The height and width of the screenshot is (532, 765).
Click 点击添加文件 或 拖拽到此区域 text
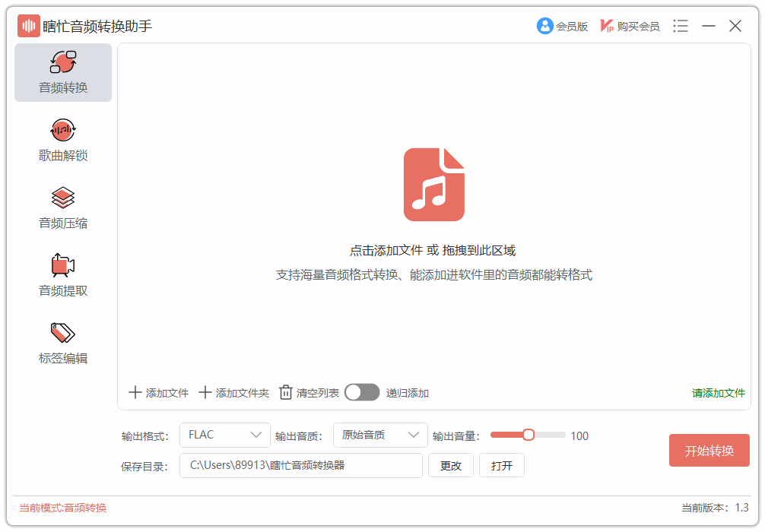(433, 251)
